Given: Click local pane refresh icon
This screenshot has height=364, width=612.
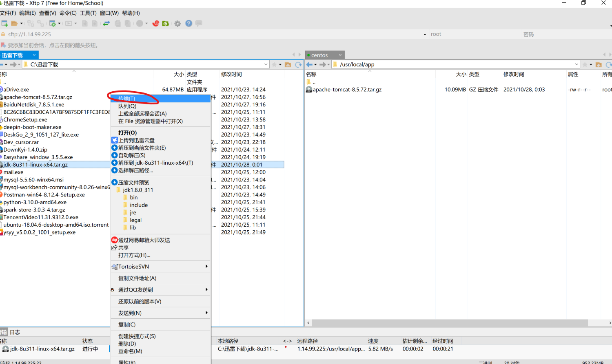Looking at the screenshot, I should coord(298,64).
